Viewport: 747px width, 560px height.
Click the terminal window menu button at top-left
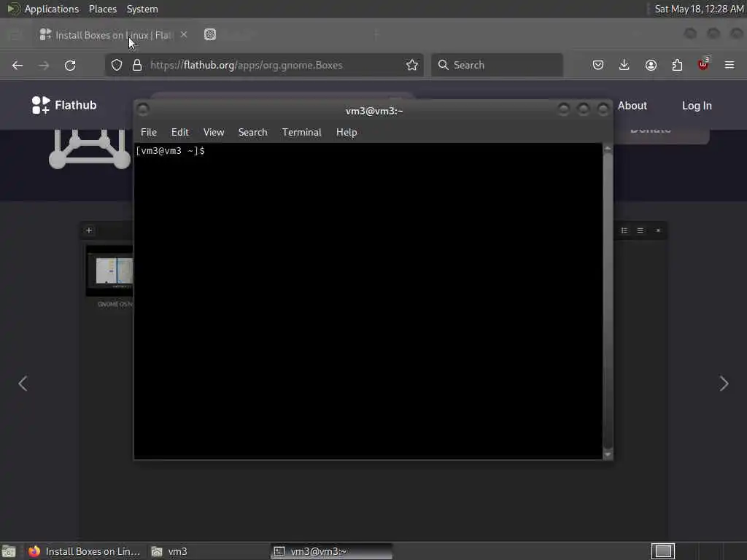pos(143,109)
